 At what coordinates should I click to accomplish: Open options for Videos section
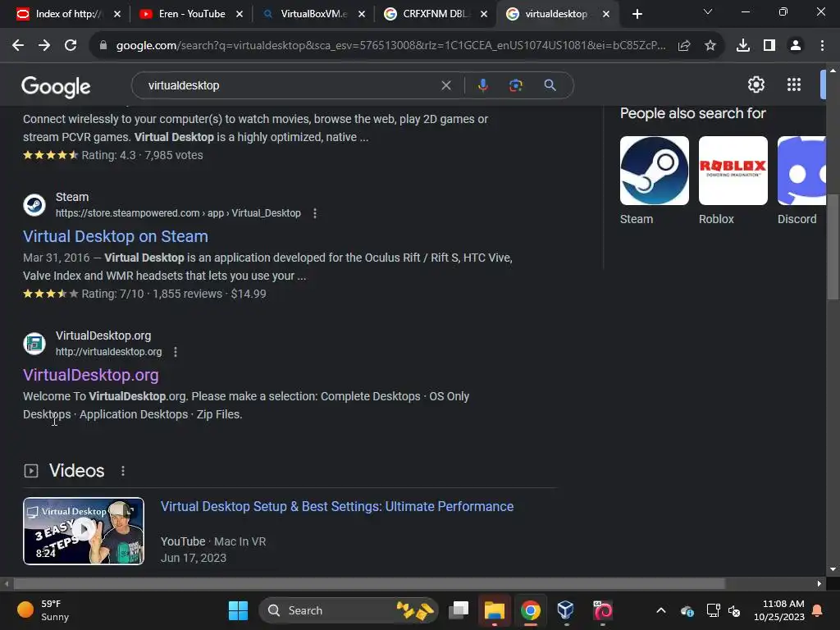123,471
